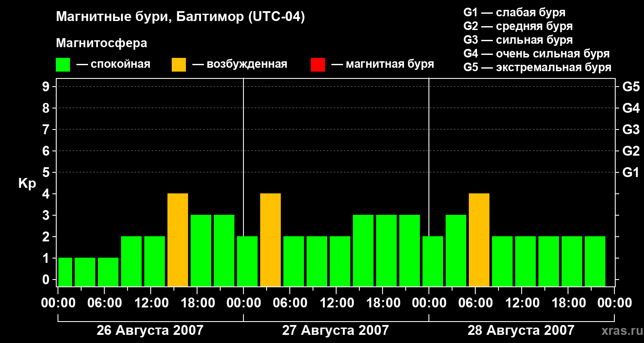Image resolution: width=644 pixels, height=343 pixels.
Task: Click the red 'магнитная буря' legend swatch
Action: (318, 65)
